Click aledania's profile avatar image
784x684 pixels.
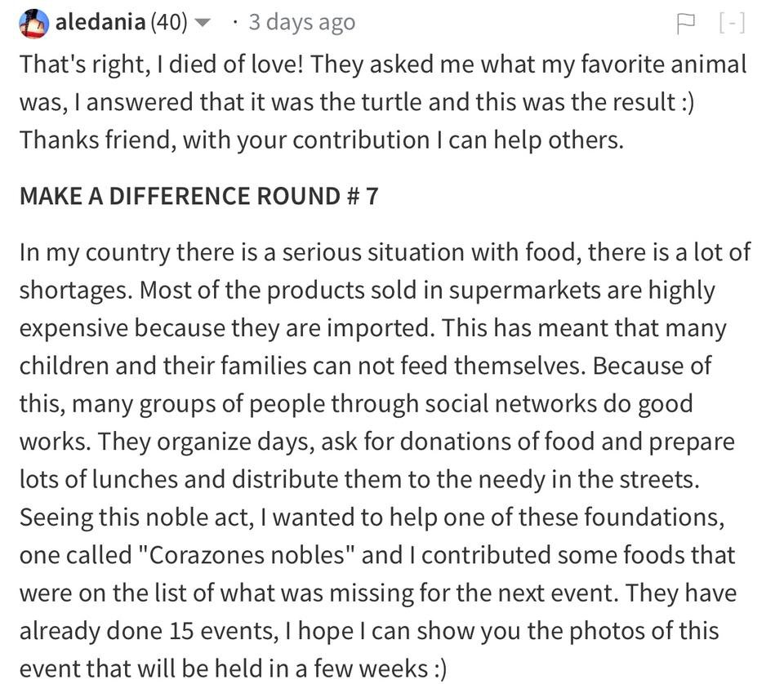tap(34, 23)
